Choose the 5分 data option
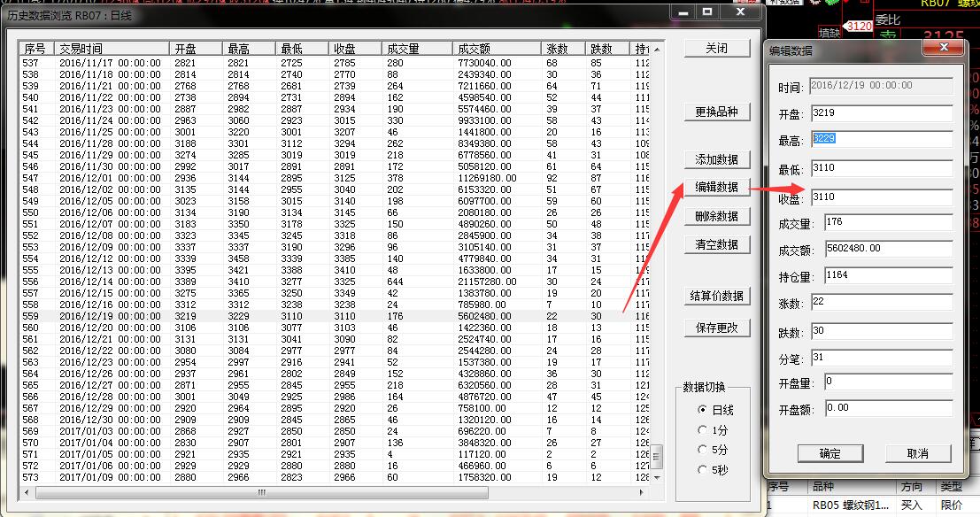The image size is (980, 517). point(703,450)
